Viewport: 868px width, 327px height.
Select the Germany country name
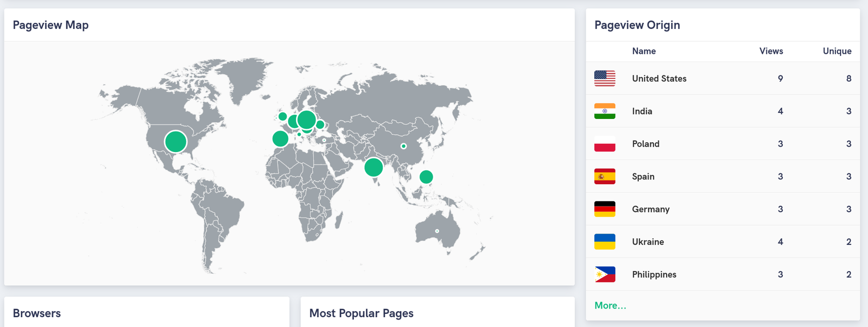tap(651, 209)
